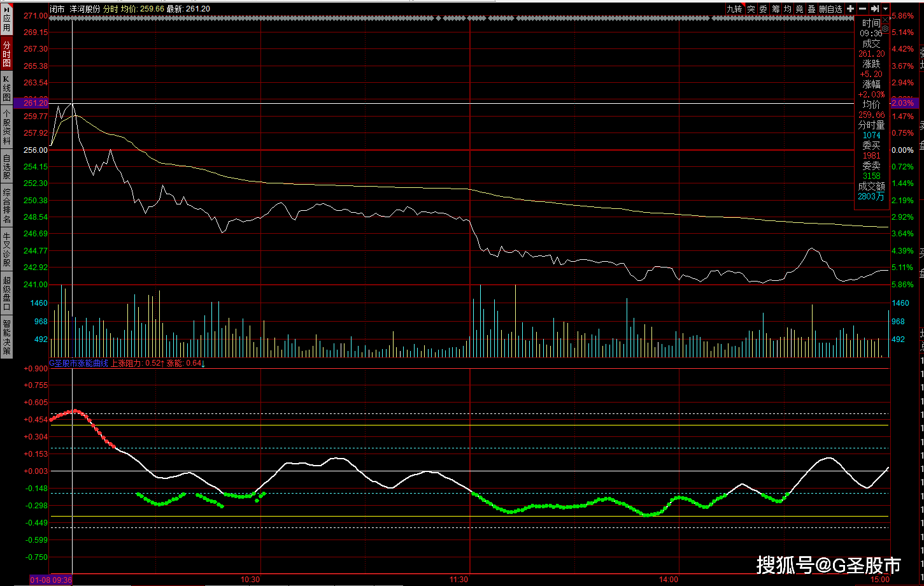Click the 竞 auction button
The image size is (924, 586).
[799, 9]
